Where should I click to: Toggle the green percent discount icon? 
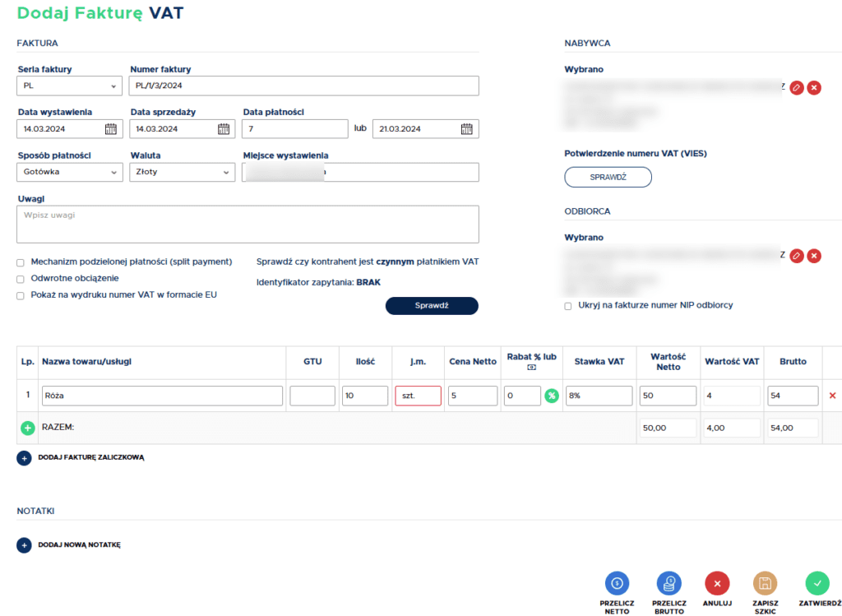(x=551, y=396)
